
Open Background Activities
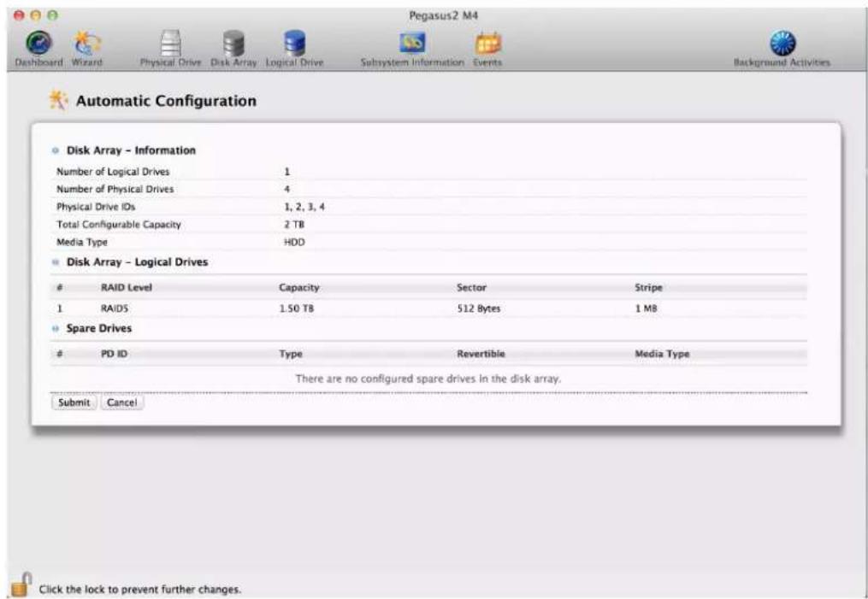[x=782, y=48]
